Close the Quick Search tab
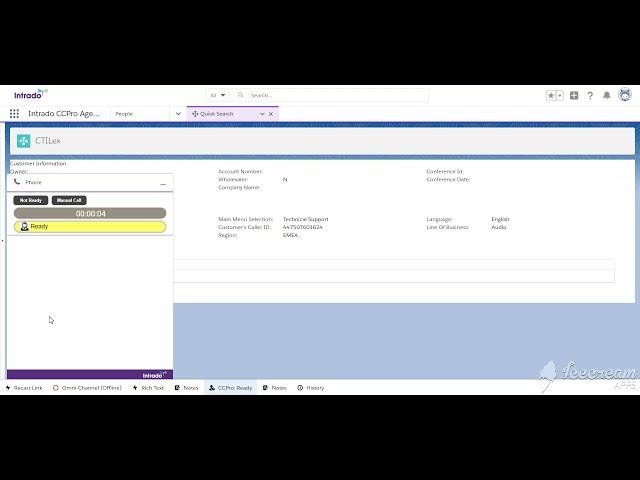This screenshot has height=480, width=640. pyautogui.click(x=271, y=114)
